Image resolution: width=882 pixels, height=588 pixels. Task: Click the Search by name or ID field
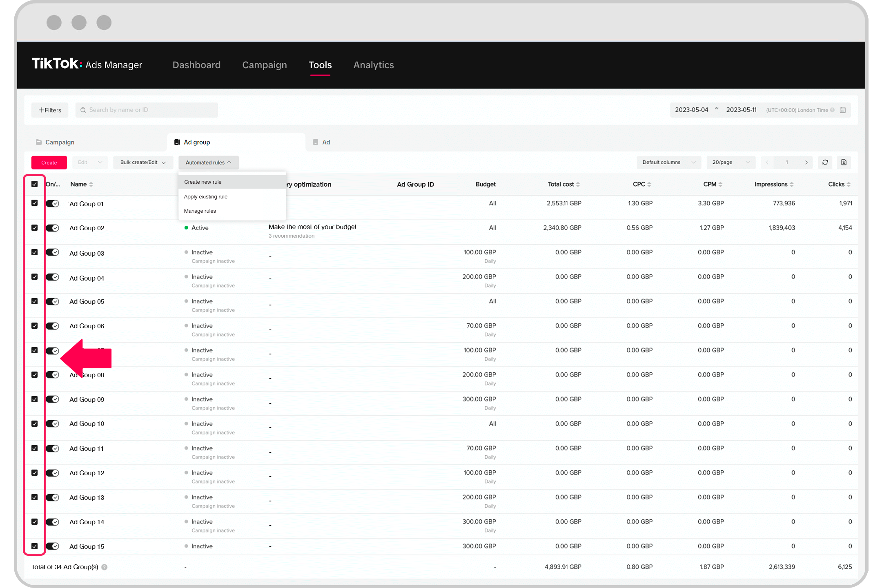[x=147, y=110]
